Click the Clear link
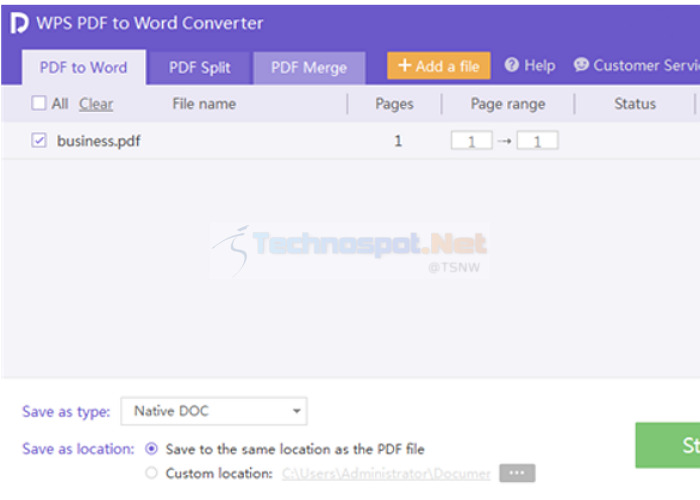This screenshot has height=500, width=700. [96, 104]
